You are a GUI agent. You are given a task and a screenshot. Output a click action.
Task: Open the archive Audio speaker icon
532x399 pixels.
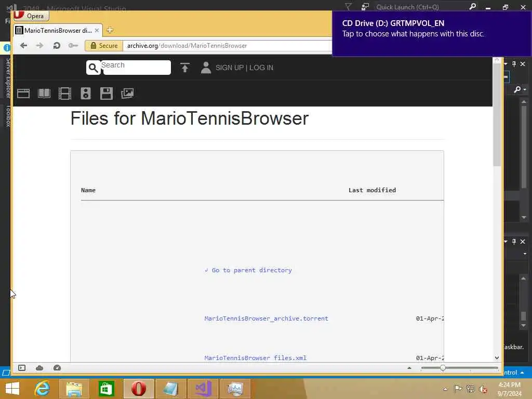[86, 94]
